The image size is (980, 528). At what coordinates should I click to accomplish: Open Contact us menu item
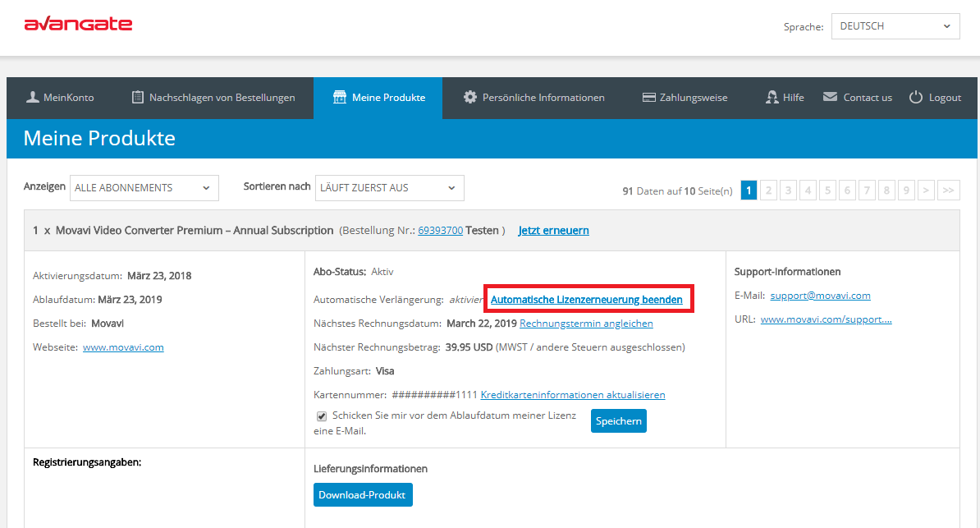pyautogui.click(x=858, y=98)
